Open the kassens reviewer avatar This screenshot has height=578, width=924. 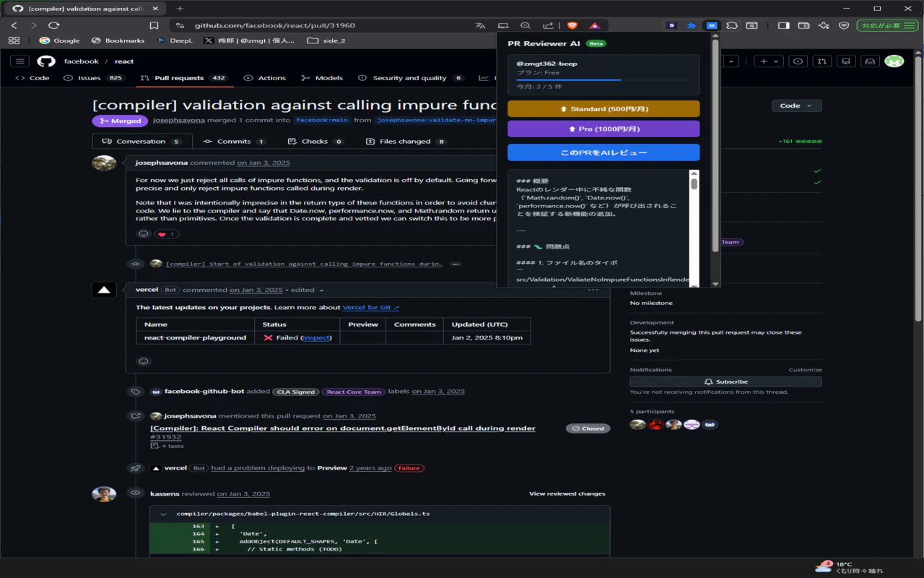tap(104, 494)
